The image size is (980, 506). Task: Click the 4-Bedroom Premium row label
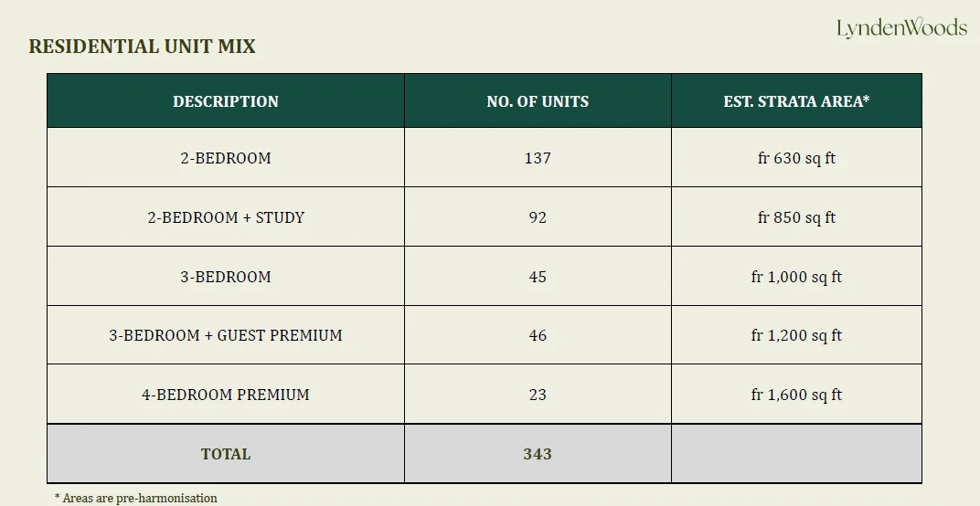point(226,395)
